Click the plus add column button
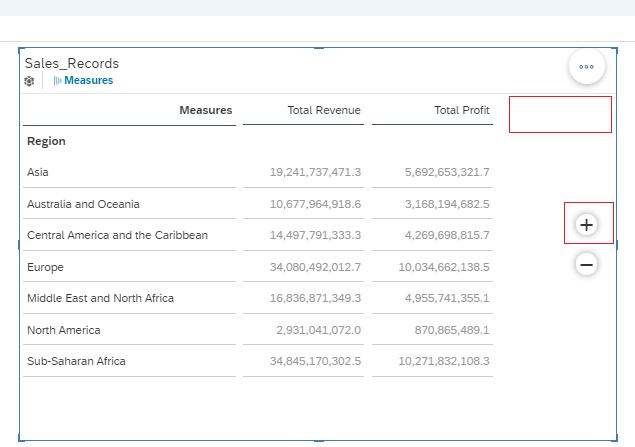 [586, 225]
